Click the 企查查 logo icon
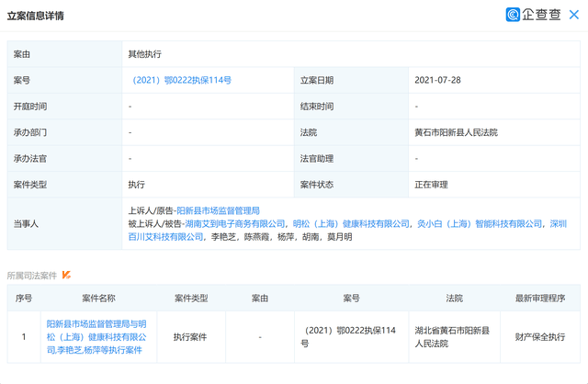This screenshot has height=384, width=588. coord(513,15)
